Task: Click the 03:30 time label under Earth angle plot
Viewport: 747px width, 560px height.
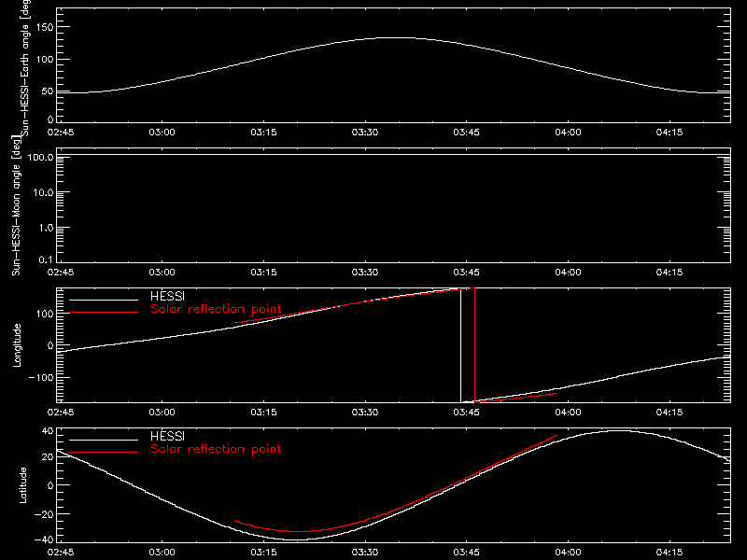Action: (x=365, y=133)
